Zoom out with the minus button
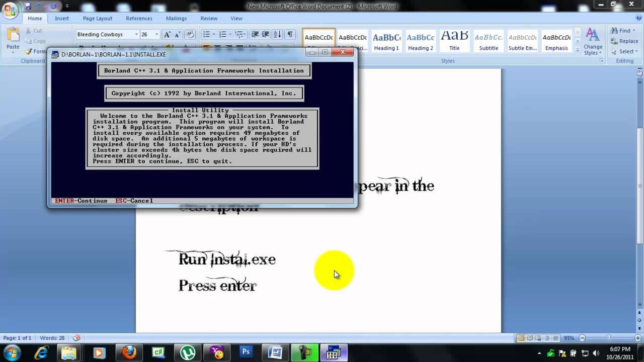644x362 pixels. click(x=582, y=338)
